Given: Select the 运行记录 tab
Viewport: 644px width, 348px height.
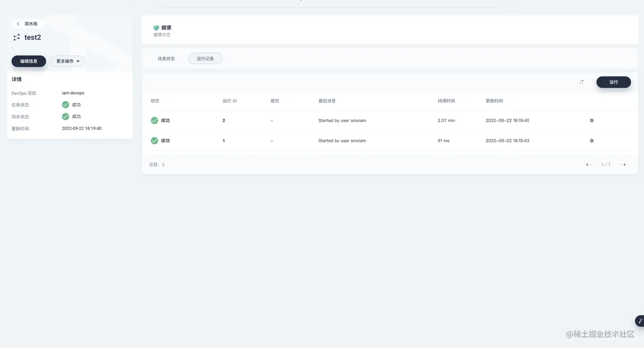Looking at the screenshot, I should pyautogui.click(x=205, y=59).
